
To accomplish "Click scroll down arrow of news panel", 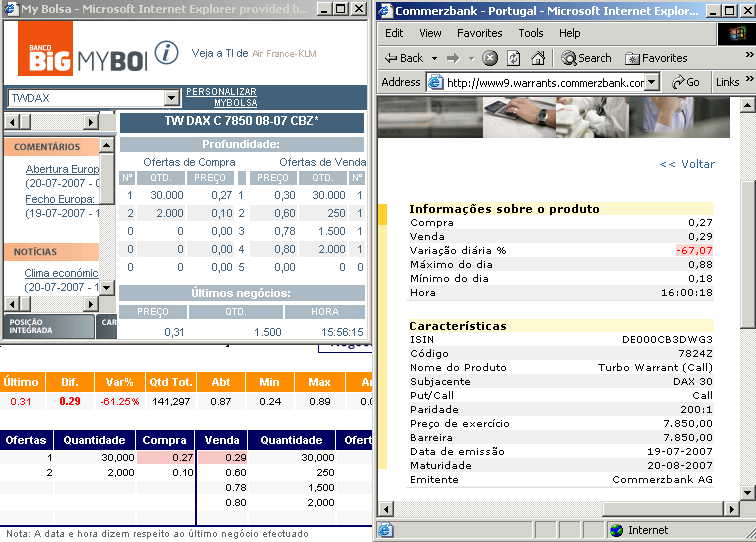I will point(107,288).
